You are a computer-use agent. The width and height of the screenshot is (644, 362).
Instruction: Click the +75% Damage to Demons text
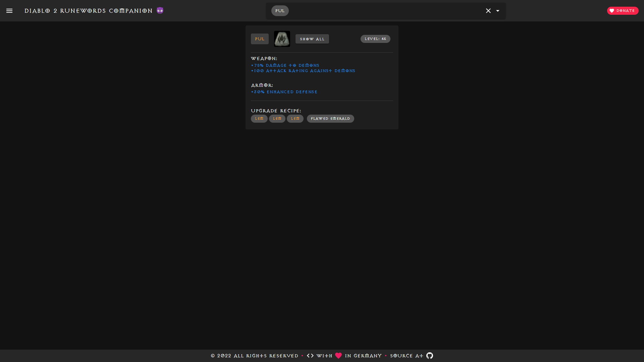click(x=285, y=65)
